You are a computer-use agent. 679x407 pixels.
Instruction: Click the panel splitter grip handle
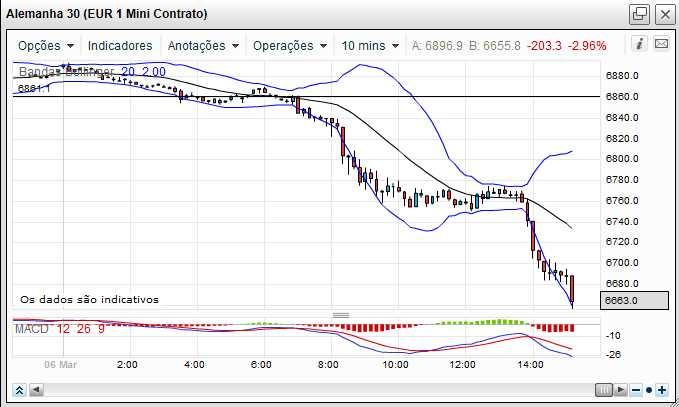coord(341,315)
